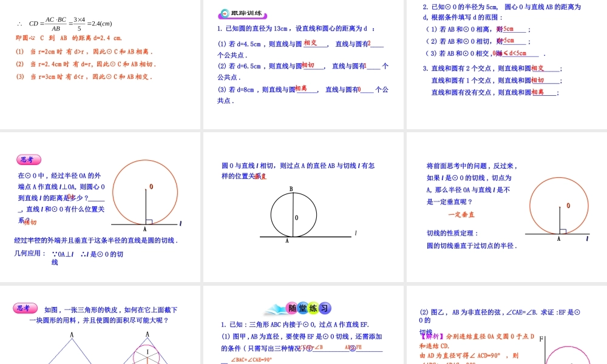
Task: Click the 思考 badge on the triangle iron sheet slide
Action: click(24, 309)
